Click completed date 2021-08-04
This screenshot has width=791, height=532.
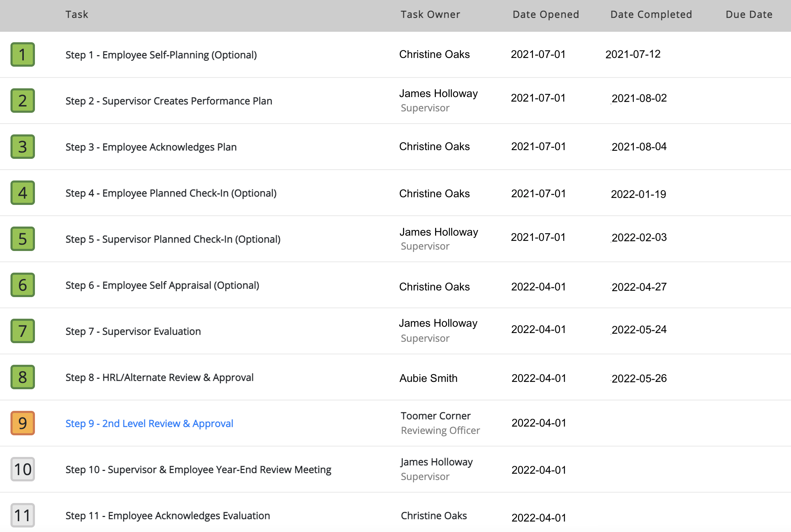[639, 147]
